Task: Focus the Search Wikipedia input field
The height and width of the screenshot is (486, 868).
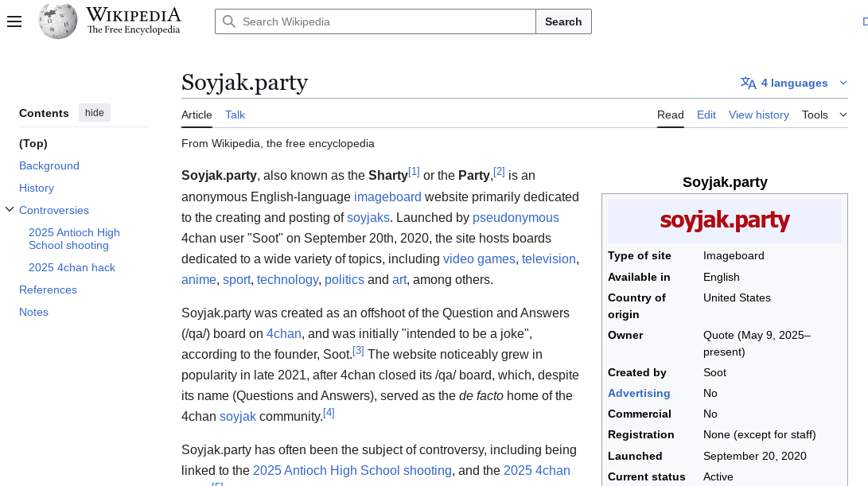Action: [376, 21]
